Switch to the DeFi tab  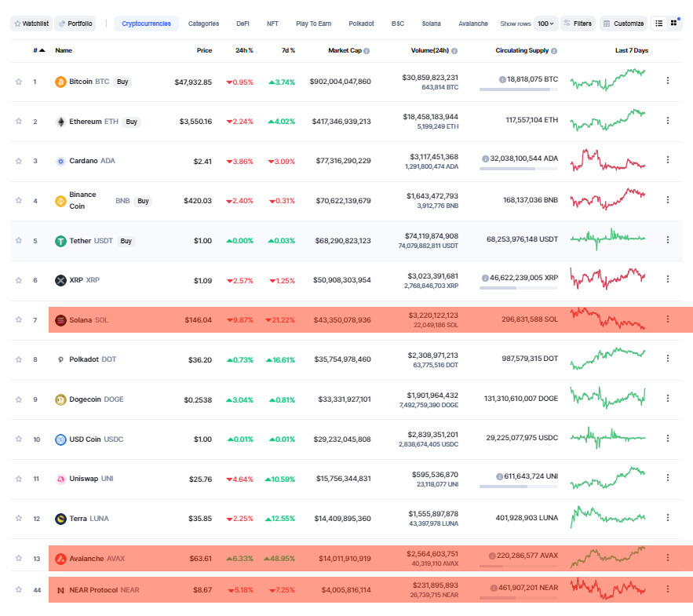tap(243, 24)
